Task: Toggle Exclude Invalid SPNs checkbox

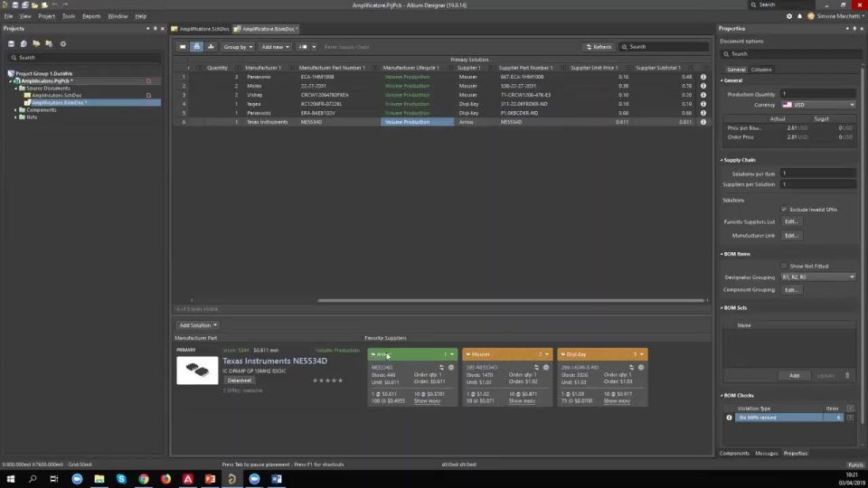Action: click(784, 210)
